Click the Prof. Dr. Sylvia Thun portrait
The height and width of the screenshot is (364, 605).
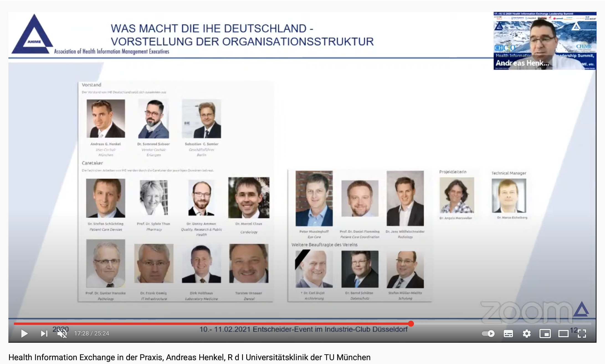154,198
